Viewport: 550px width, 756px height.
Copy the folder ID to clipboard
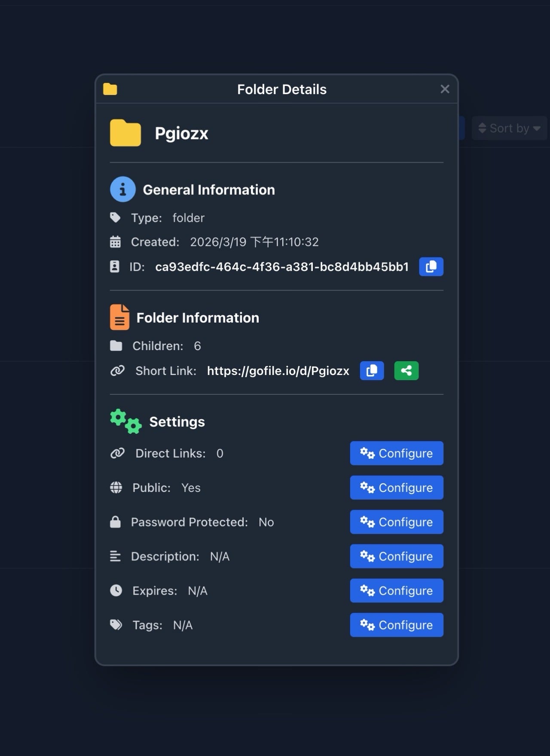point(431,267)
